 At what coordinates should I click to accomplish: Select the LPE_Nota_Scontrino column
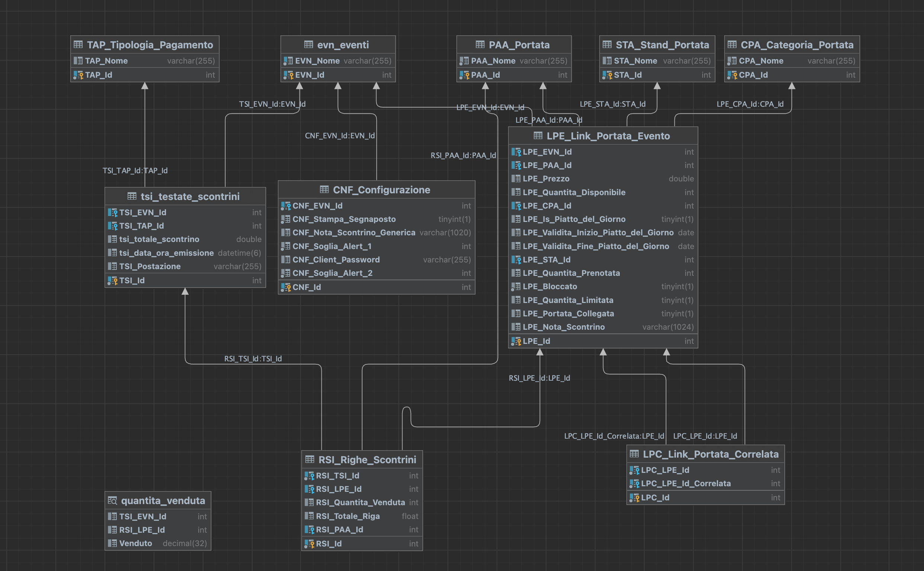click(603, 327)
